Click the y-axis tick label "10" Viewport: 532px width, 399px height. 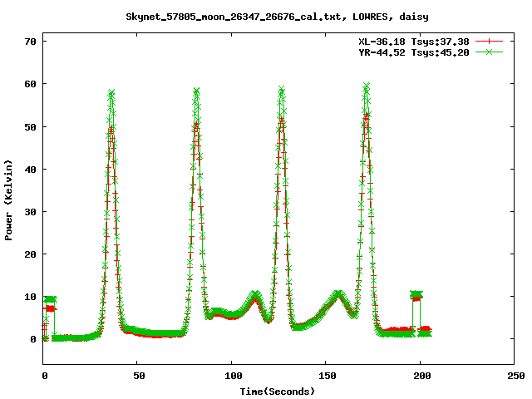coord(30,297)
